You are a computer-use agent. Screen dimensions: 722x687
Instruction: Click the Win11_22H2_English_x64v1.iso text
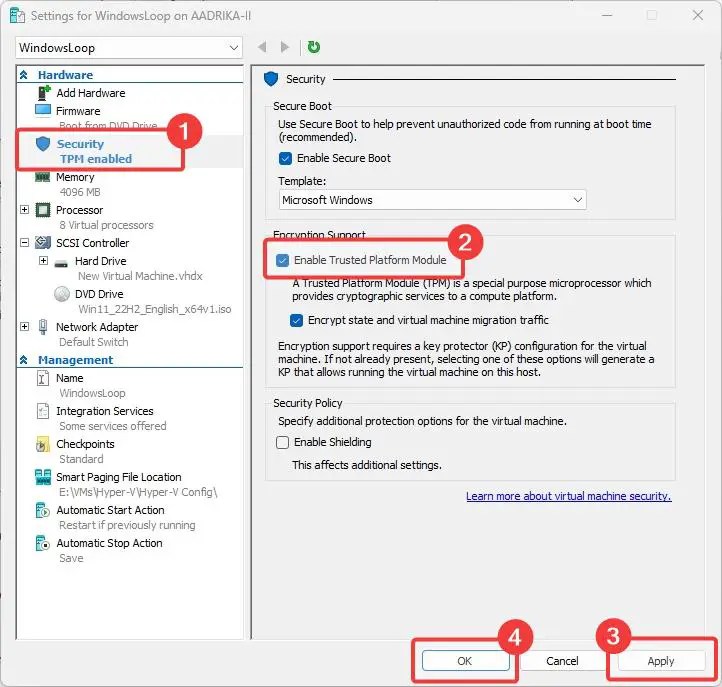(x=155, y=309)
